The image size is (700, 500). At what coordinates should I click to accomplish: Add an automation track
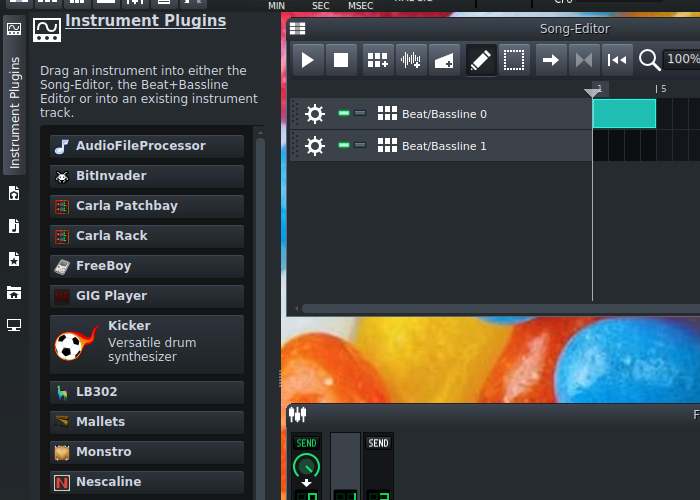point(444,60)
